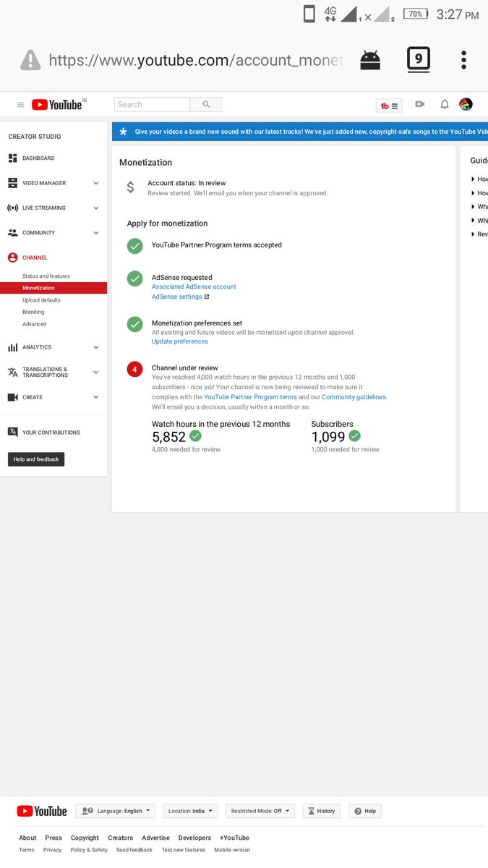
Task: Select Status and features in sidebar
Action: coord(46,276)
